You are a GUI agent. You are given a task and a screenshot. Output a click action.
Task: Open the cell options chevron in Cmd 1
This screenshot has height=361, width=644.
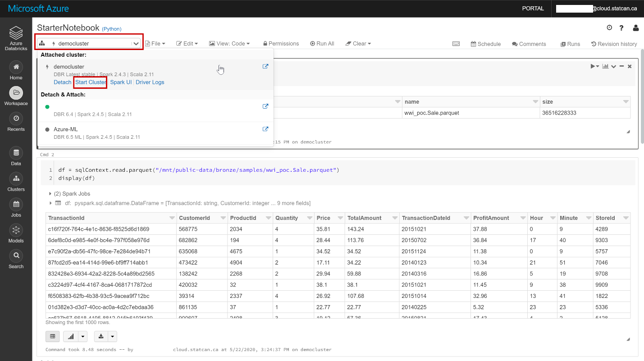coord(614,66)
